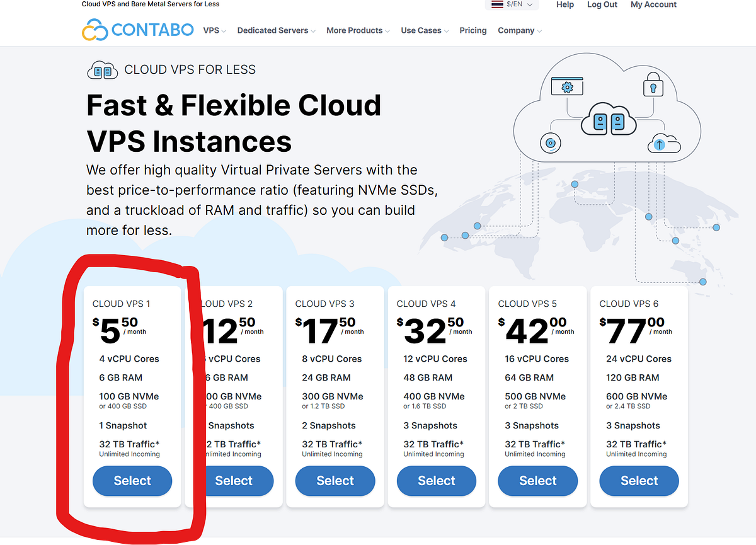Click the storage disk icon in the illustration
Screen dimensions: 756x545
click(550, 143)
